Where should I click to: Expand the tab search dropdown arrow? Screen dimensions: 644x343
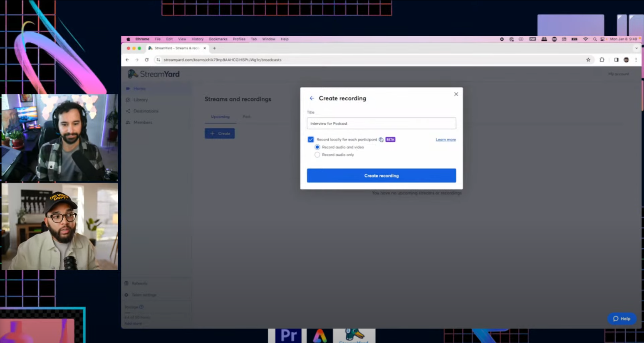coord(636,48)
